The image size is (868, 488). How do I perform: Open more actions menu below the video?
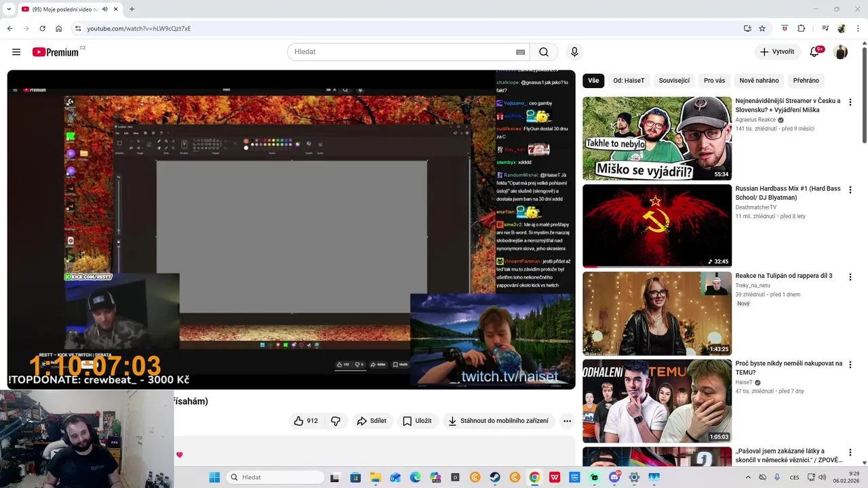coord(567,421)
